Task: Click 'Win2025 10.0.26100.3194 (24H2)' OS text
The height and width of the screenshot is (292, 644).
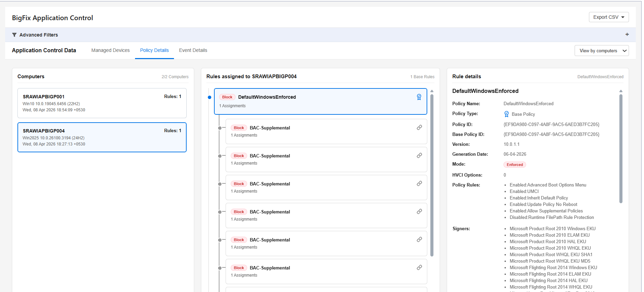Action: point(54,138)
